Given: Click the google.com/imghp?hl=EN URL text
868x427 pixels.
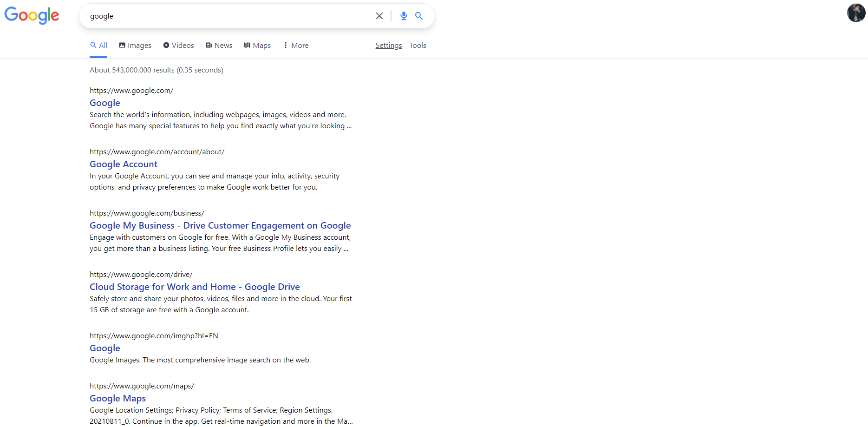Looking at the screenshot, I should 154,335.
